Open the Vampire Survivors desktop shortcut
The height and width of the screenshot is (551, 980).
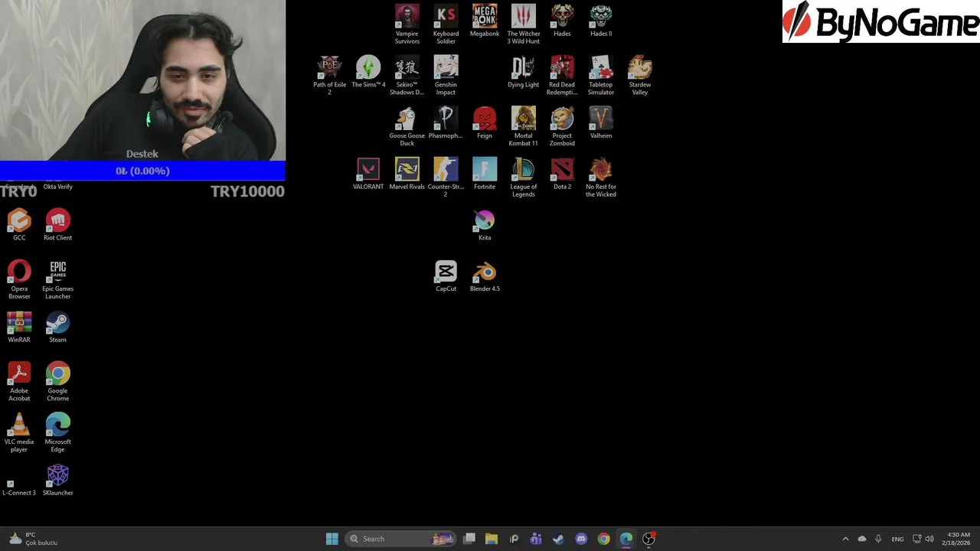[x=407, y=24]
